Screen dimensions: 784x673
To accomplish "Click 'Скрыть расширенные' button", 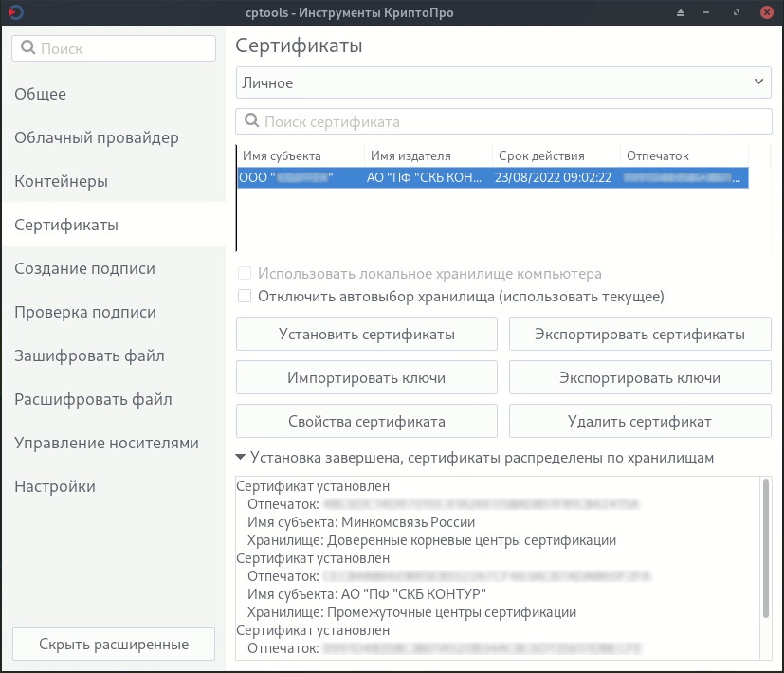I will coord(114,644).
